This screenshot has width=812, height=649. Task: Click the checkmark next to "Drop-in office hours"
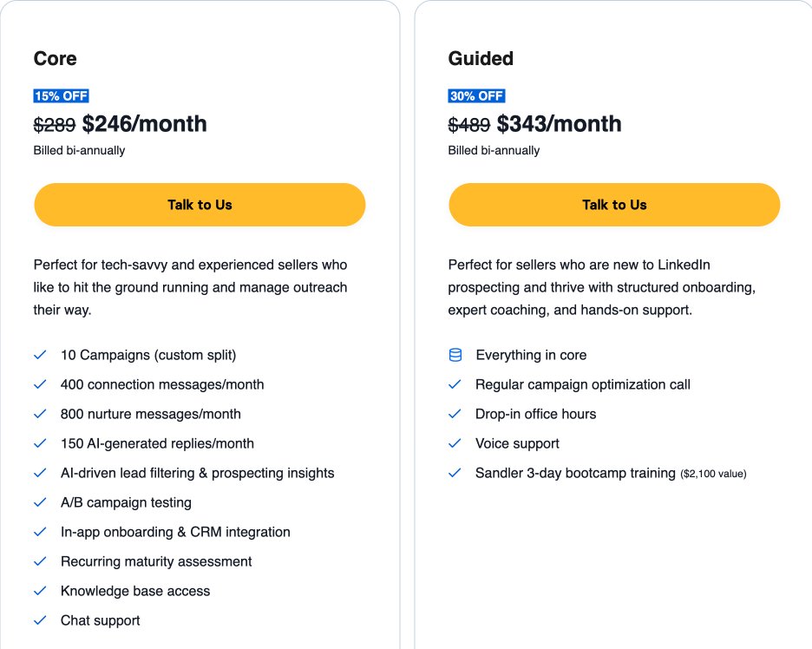[454, 414]
